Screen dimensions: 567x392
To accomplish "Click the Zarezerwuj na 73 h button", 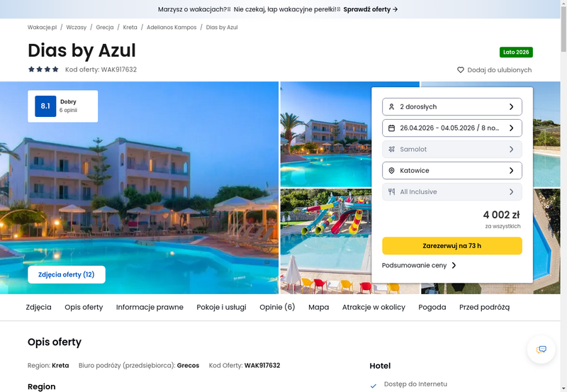I will click(452, 246).
